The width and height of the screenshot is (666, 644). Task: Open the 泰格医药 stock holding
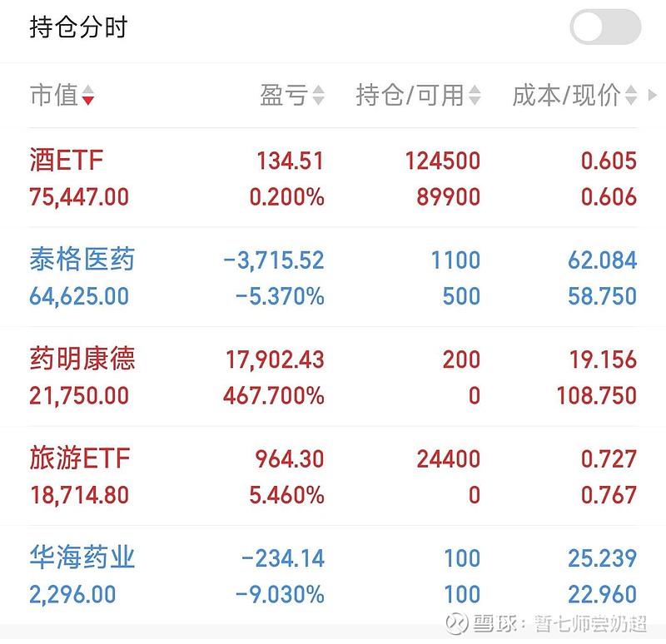tap(82, 260)
